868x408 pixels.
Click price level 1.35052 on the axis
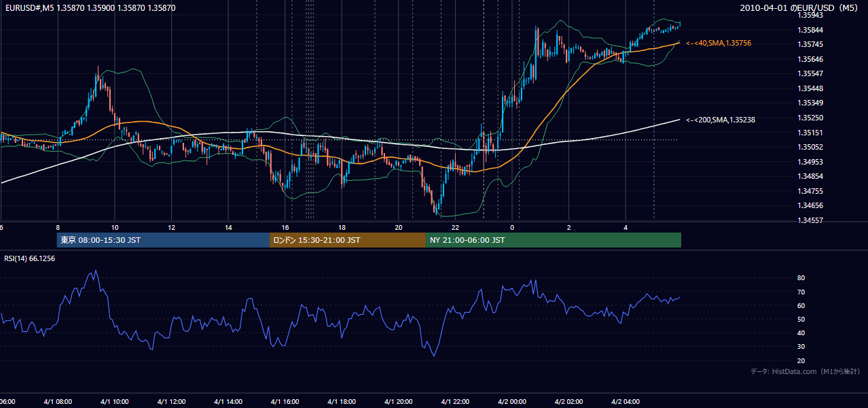tap(810, 147)
